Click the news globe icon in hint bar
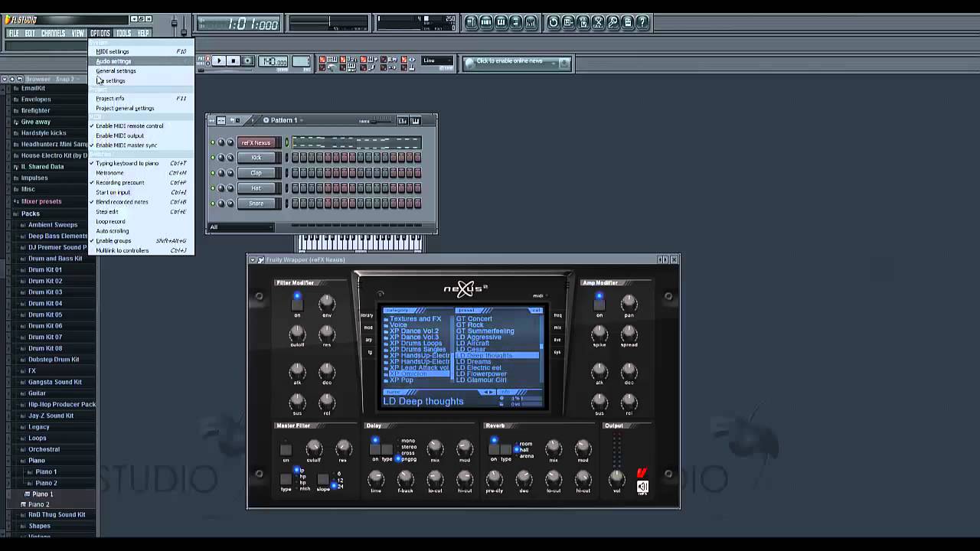Viewport: 980px width, 551px height. point(469,62)
